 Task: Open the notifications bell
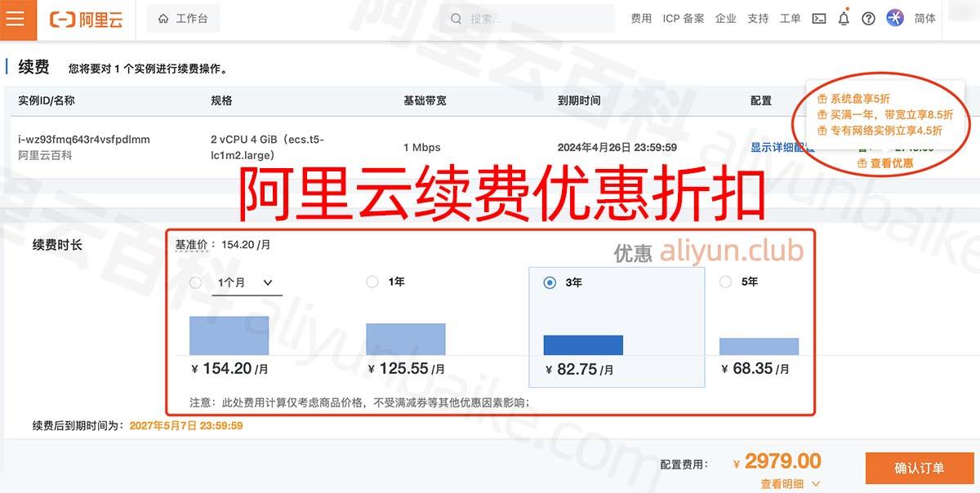tap(844, 19)
